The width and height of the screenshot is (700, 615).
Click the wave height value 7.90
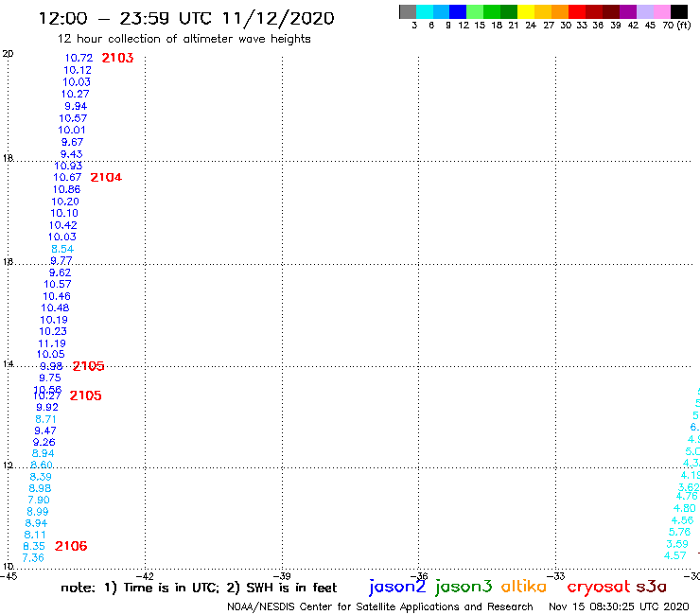(39, 501)
